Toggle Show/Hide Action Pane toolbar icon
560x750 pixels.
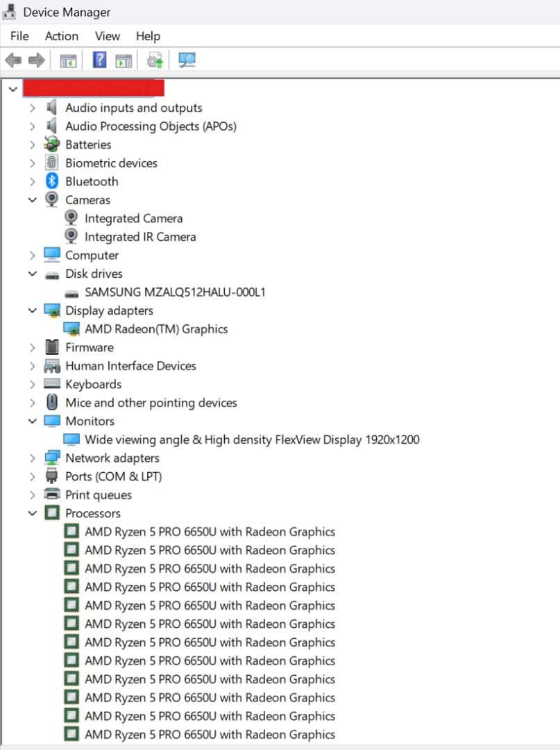tap(124, 60)
